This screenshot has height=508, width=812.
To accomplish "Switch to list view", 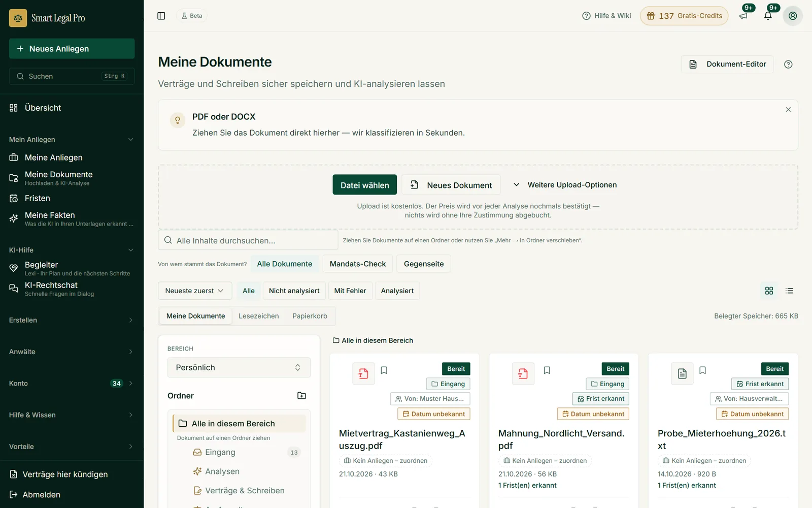I will tap(789, 291).
